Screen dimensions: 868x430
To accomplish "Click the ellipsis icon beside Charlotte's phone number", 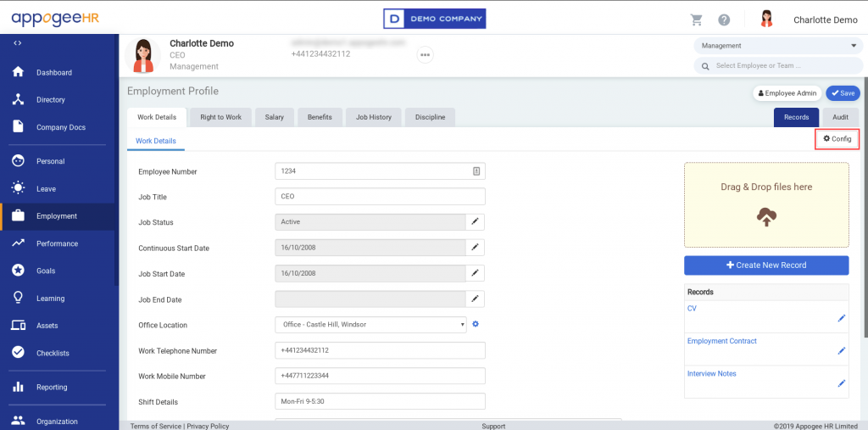I will click(x=426, y=55).
